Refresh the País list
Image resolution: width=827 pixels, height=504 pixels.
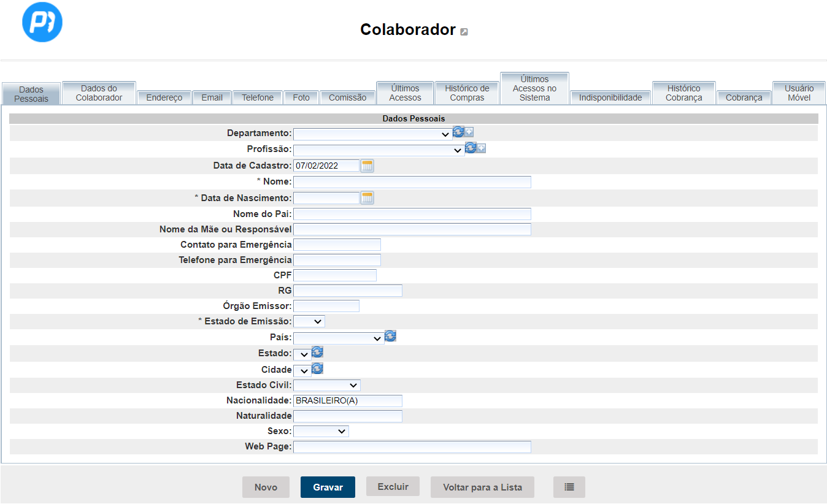click(x=390, y=336)
